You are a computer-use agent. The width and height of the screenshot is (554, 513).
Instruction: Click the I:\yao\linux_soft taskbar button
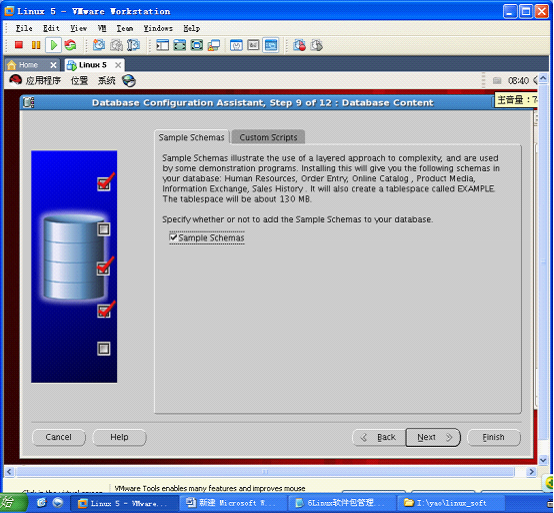pos(450,503)
